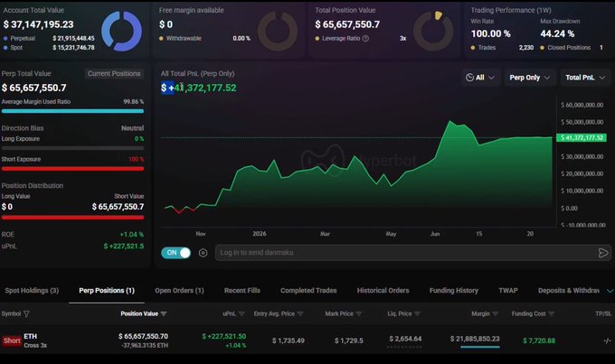Open the Historical Orders tab
Viewport: 615px width, 364px height.
(x=383, y=290)
